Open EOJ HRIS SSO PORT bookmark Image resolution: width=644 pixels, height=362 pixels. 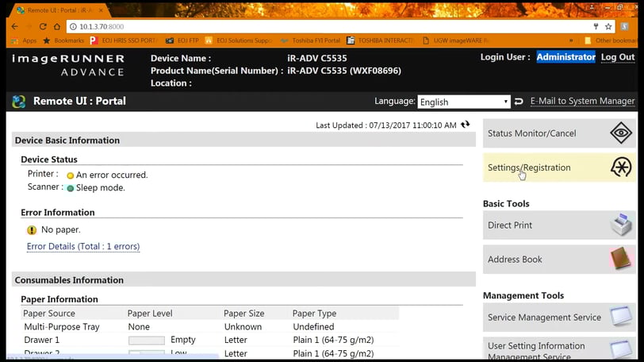click(x=123, y=40)
